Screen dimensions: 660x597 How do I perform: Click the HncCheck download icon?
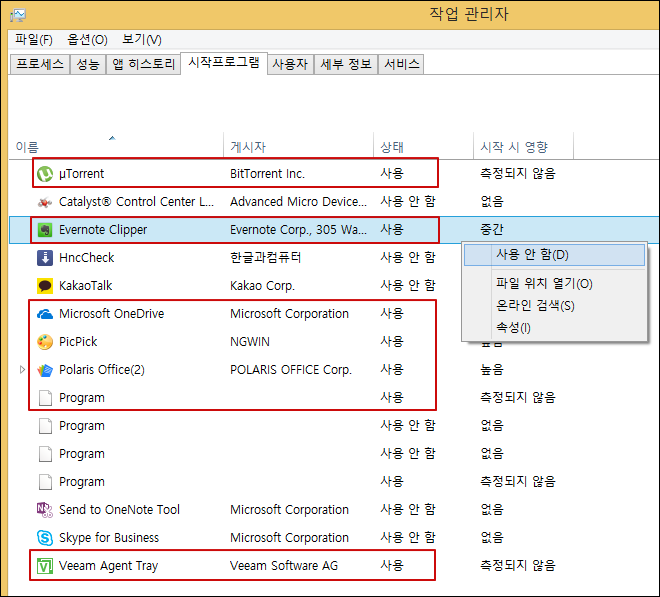click(x=45, y=258)
